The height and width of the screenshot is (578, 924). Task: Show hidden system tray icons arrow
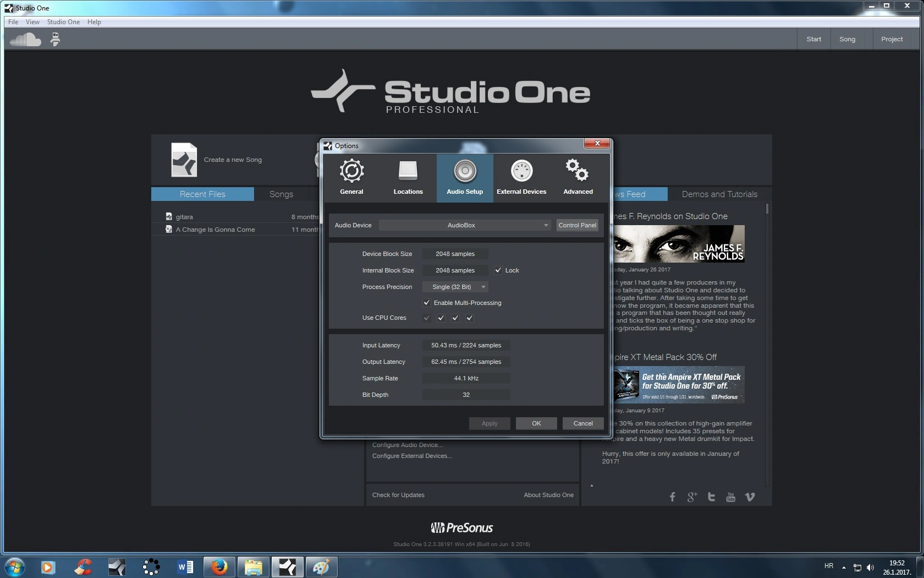click(x=844, y=568)
